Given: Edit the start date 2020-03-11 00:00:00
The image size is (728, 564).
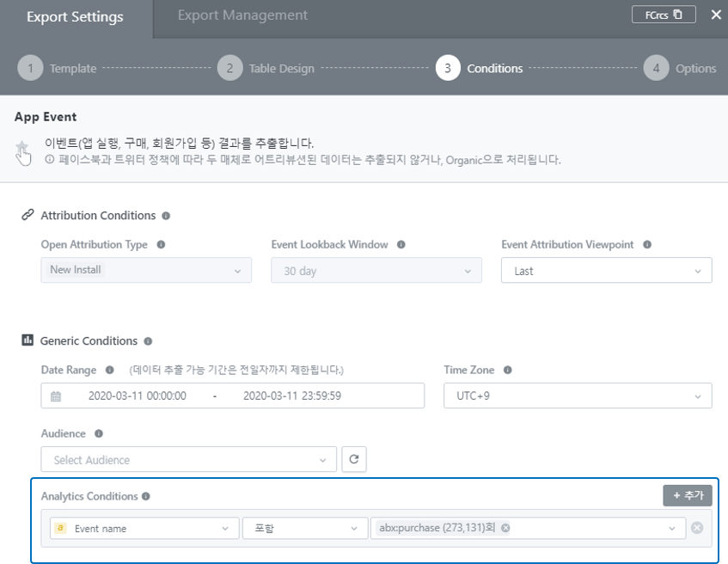Looking at the screenshot, I should (x=138, y=395).
